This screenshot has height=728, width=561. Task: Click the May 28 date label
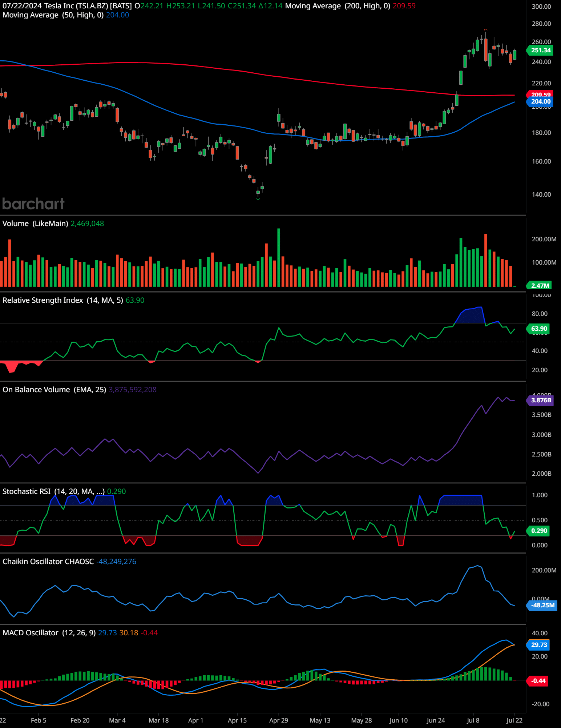click(362, 720)
